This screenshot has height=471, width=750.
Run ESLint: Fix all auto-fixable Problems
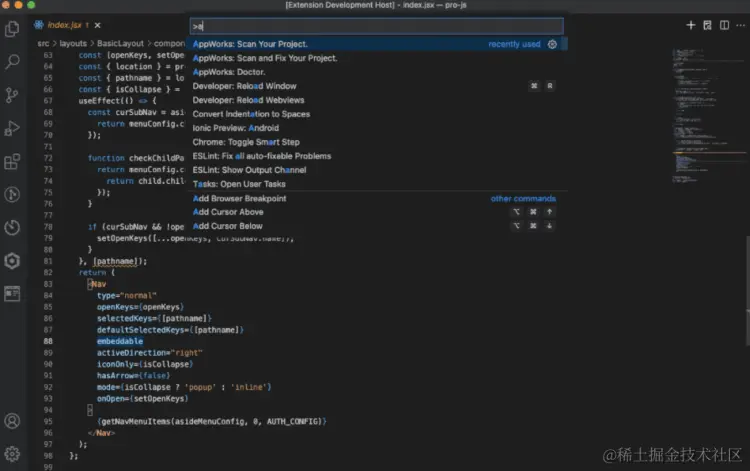pyautogui.click(x=376, y=156)
